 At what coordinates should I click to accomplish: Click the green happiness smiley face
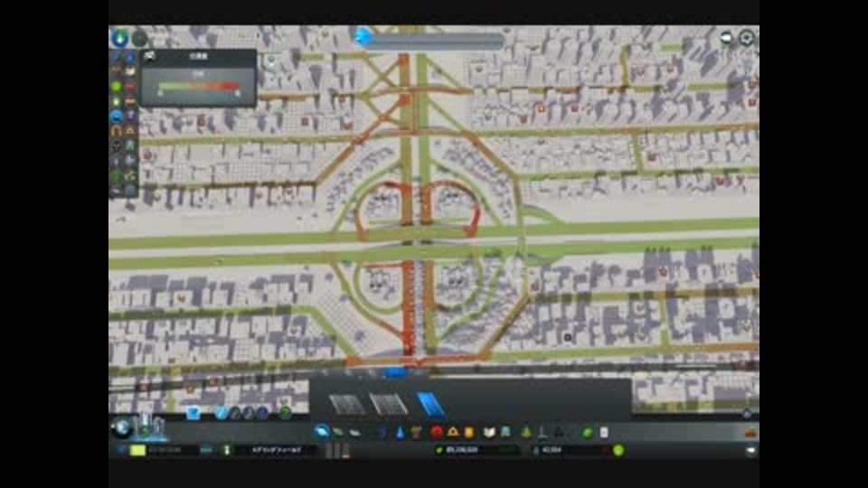click(x=618, y=450)
